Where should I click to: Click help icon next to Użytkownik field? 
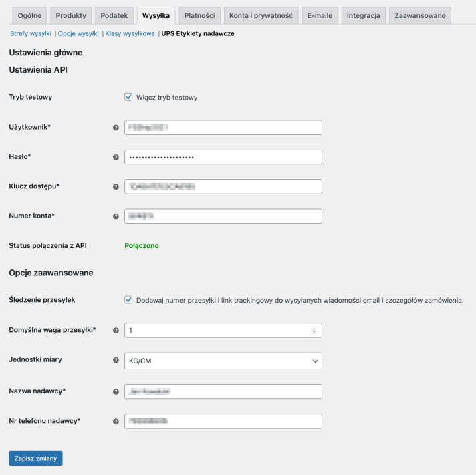[116, 127]
